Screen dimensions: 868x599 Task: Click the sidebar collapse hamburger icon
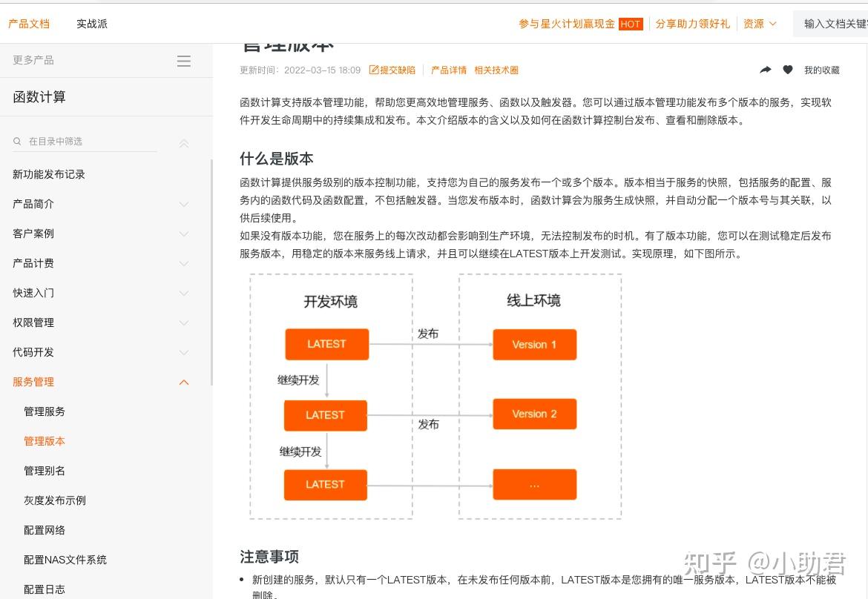[184, 62]
